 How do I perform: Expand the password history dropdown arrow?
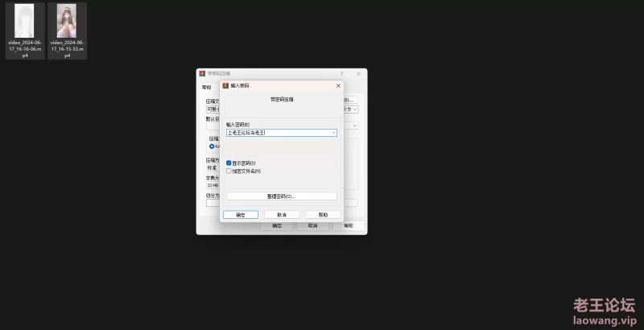click(x=333, y=133)
